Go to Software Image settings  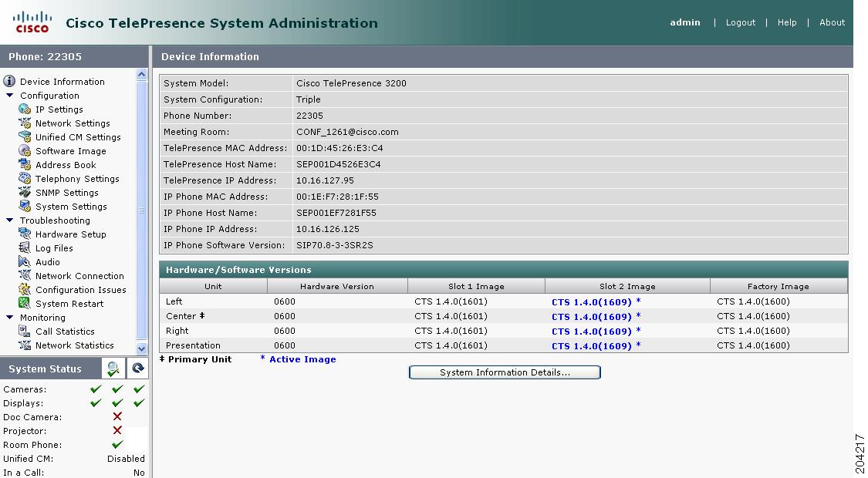71,150
